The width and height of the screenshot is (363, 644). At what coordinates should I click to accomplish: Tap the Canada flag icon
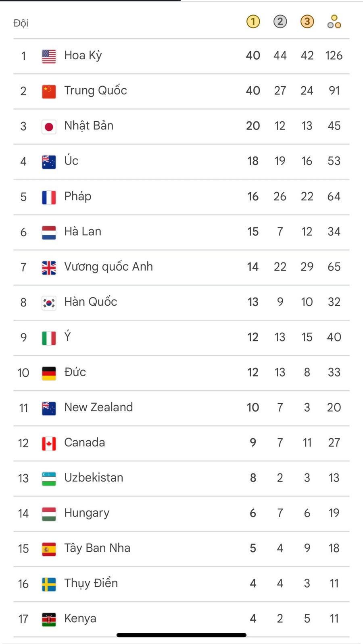click(x=49, y=443)
